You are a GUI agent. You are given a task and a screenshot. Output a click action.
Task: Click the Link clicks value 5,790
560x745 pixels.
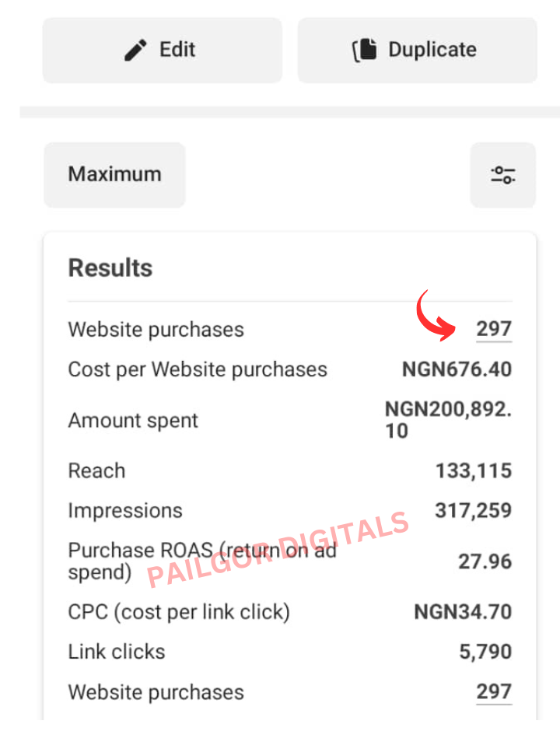click(x=485, y=652)
